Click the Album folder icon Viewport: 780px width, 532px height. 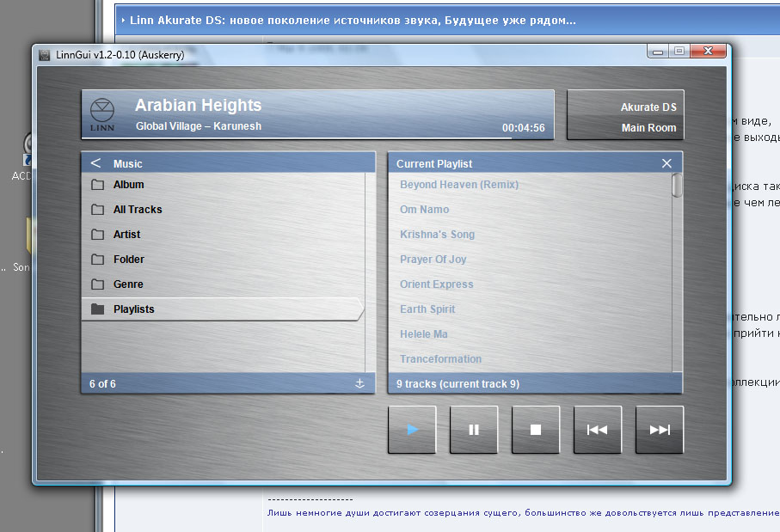(97, 185)
